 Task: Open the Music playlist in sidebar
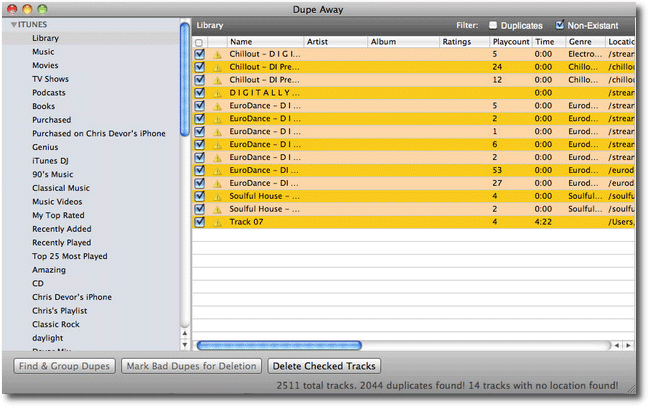43,52
